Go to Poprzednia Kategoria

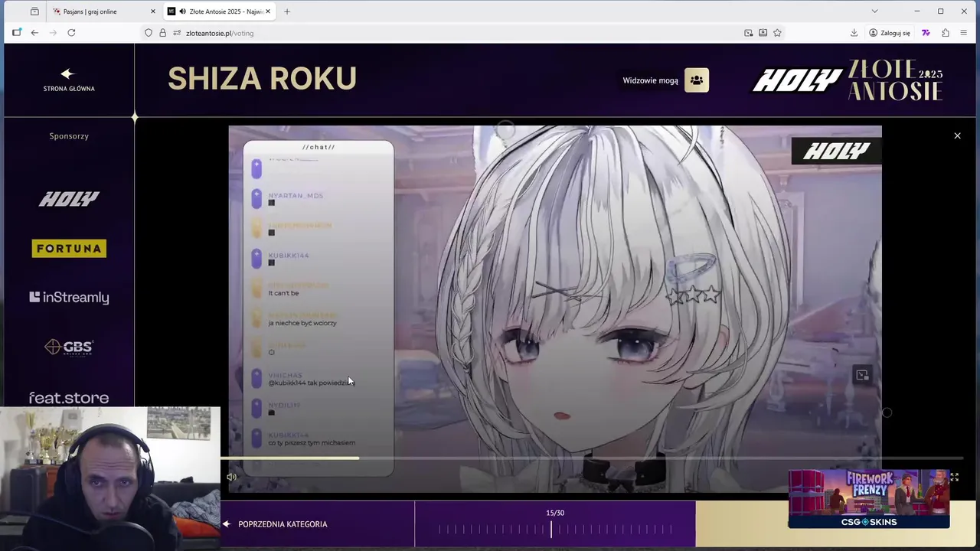pyautogui.click(x=275, y=524)
